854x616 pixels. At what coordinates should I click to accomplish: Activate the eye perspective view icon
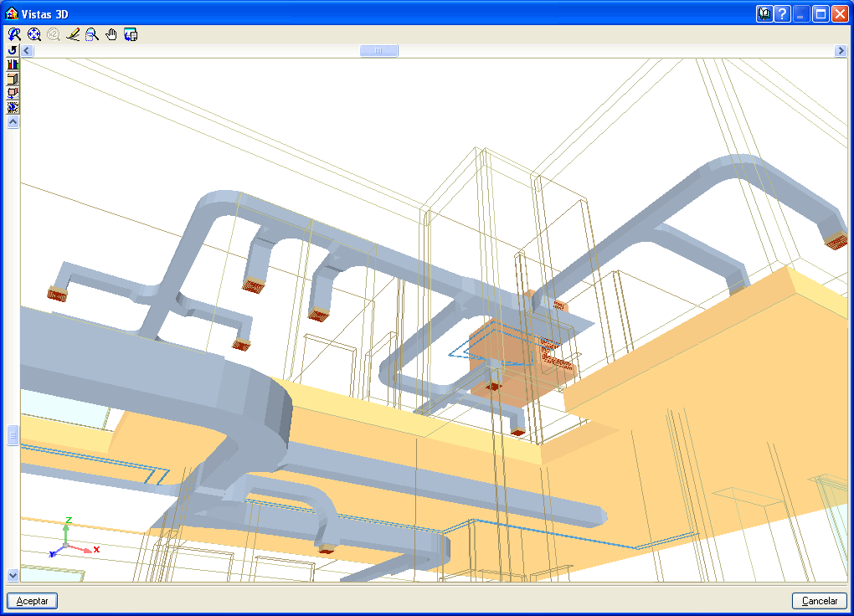click(12, 106)
